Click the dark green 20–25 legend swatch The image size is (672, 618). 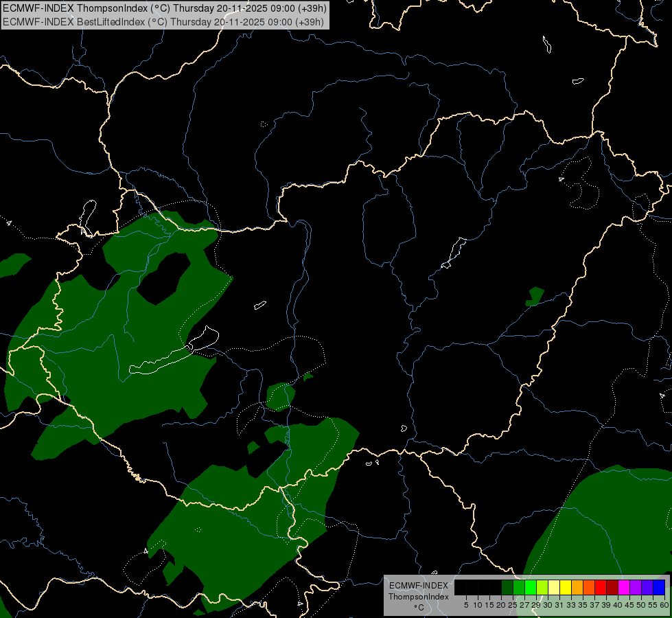click(x=507, y=588)
